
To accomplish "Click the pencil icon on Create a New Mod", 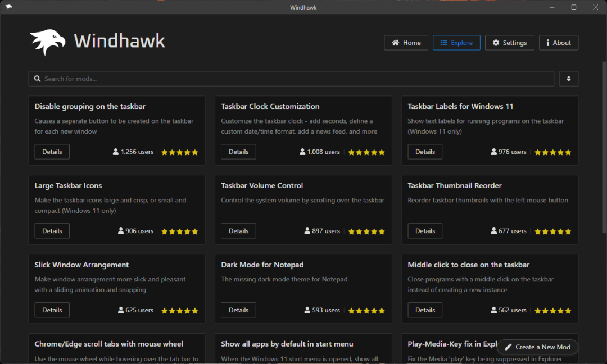I will (x=509, y=347).
